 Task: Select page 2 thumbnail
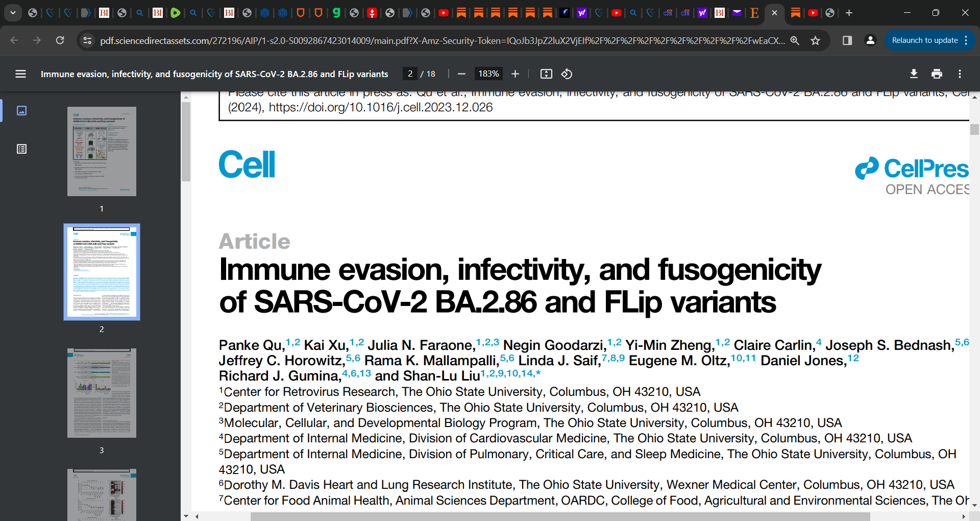[102, 272]
